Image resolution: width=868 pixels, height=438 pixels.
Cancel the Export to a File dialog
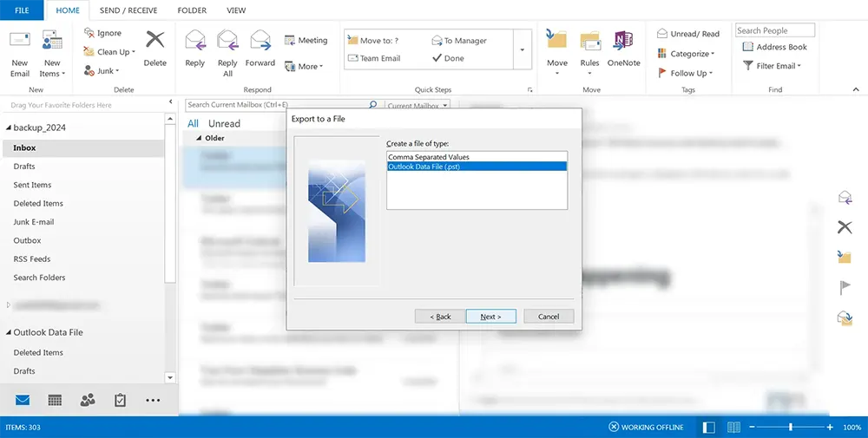(549, 317)
